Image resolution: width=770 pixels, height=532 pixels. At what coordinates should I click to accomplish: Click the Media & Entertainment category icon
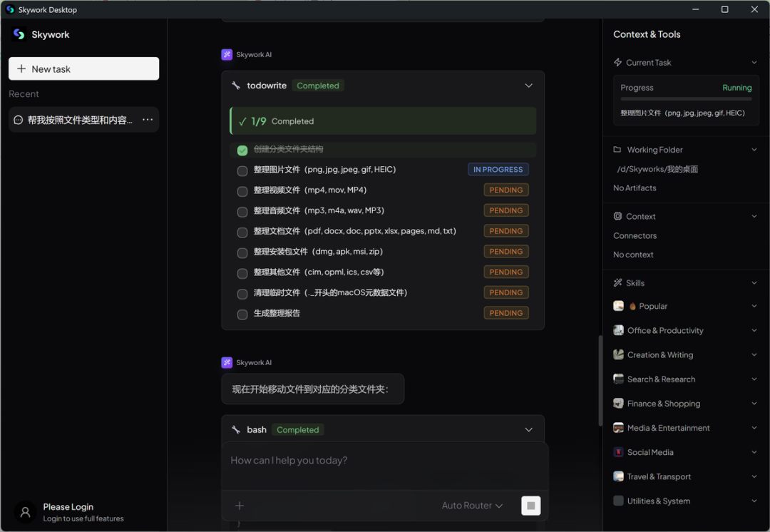(x=618, y=428)
